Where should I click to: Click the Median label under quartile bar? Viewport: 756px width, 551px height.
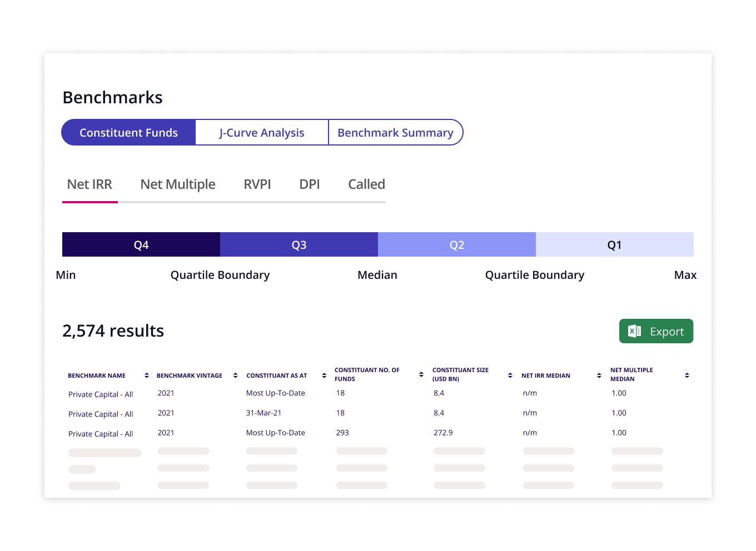(x=377, y=275)
